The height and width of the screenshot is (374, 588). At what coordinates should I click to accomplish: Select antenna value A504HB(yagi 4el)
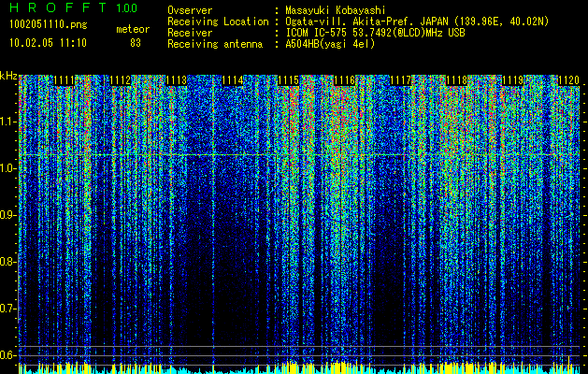(x=330, y=44)
